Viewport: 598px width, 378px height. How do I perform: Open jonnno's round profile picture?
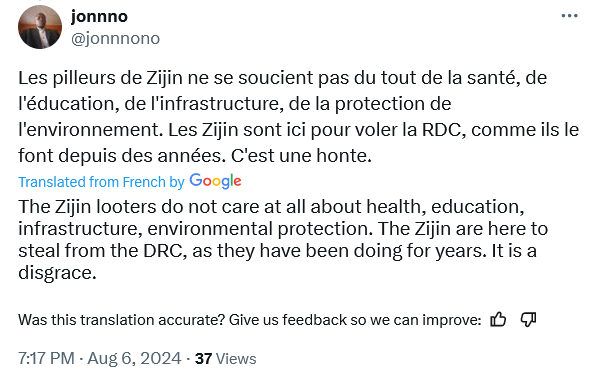(x=40, y=27)
